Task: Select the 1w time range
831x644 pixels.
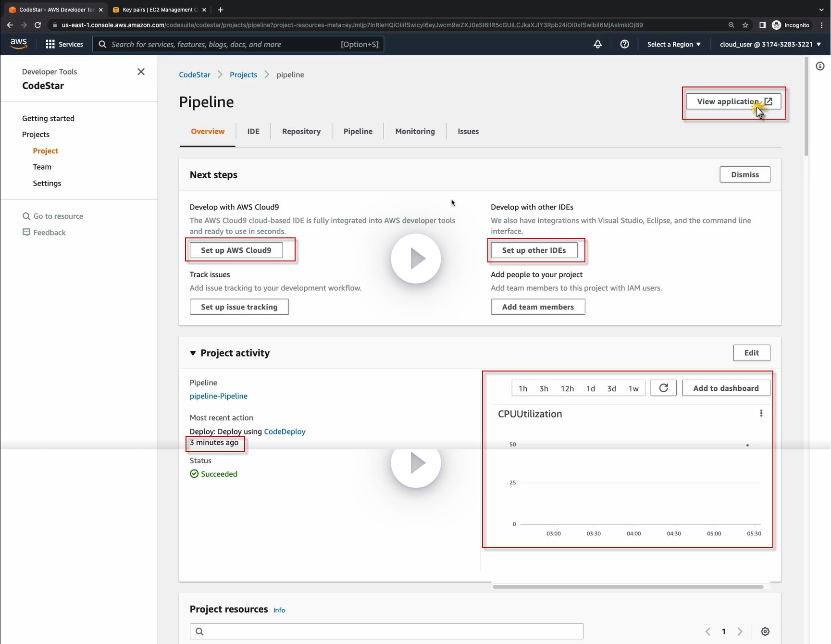Action: (633, 388)
